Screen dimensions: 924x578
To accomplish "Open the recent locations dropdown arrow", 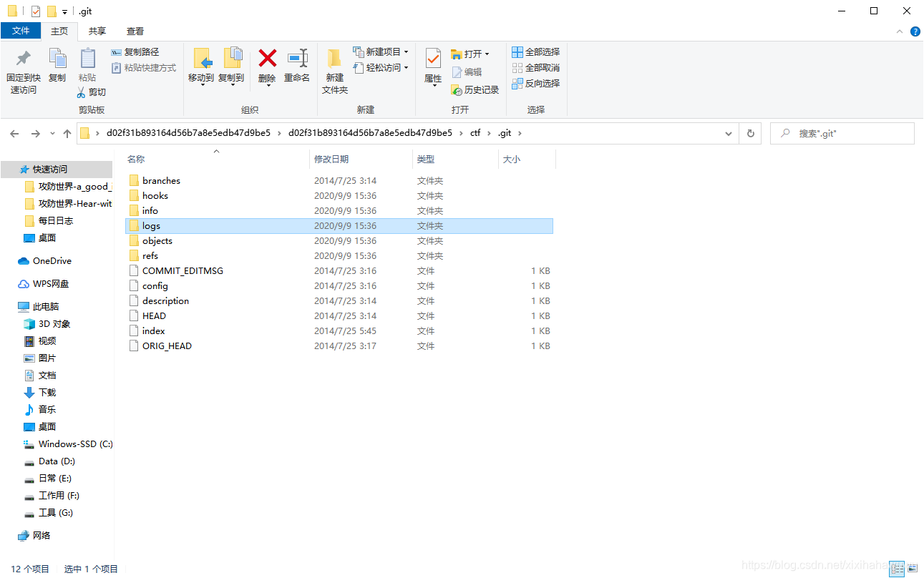I will (52, 134).
